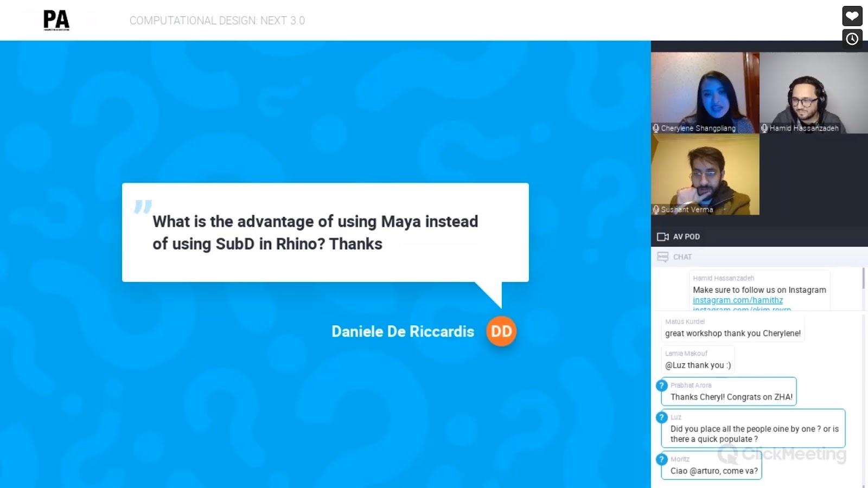Click the Moritz sender name
868x488 pixels.
[x=680, y=459]
